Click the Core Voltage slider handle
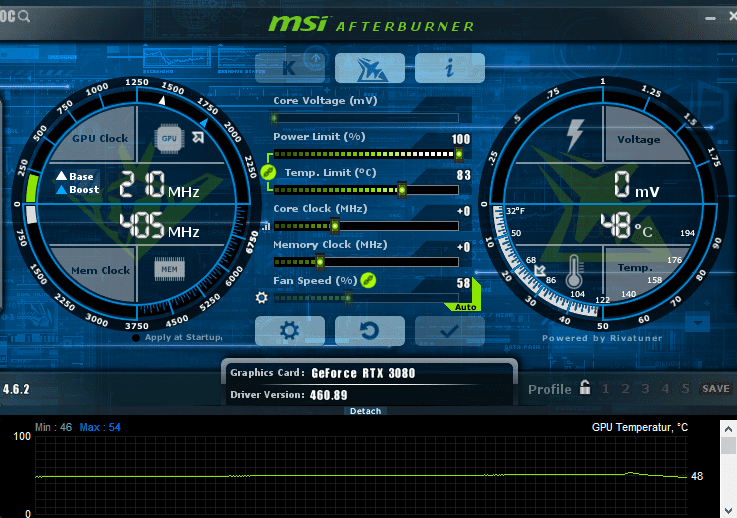 (274, 118)
